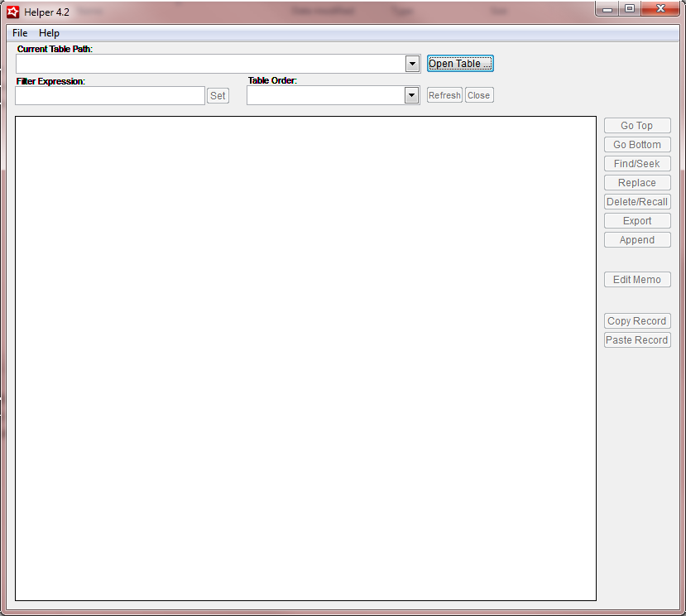The height and width of the screenshot is (616, 686).
Task: Click the Open Table button
Action: tap(460, 64)
